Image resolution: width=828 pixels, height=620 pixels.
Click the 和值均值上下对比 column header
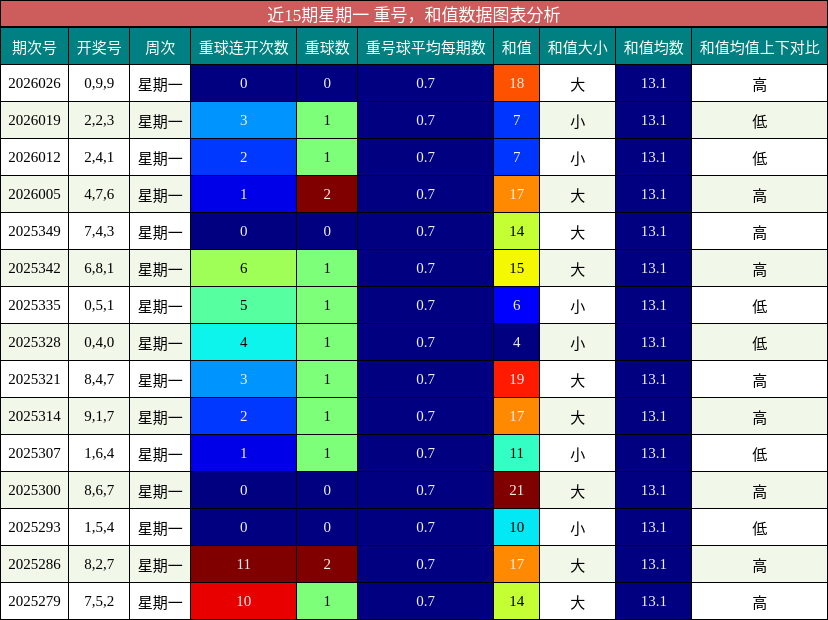(762, 45)
